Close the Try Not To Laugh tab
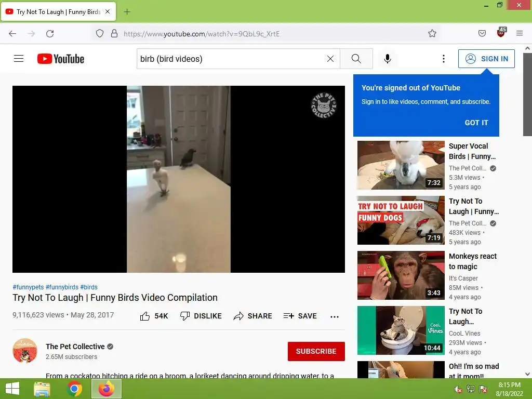The image size is (532, 399). 108,11
